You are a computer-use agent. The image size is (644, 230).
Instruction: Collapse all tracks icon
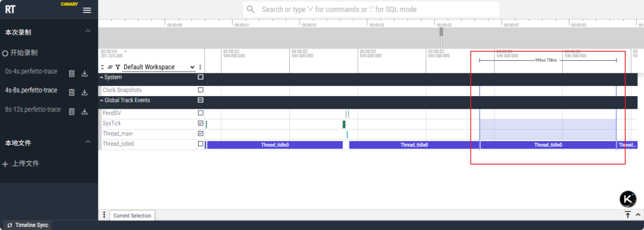(x=103, y=67)
